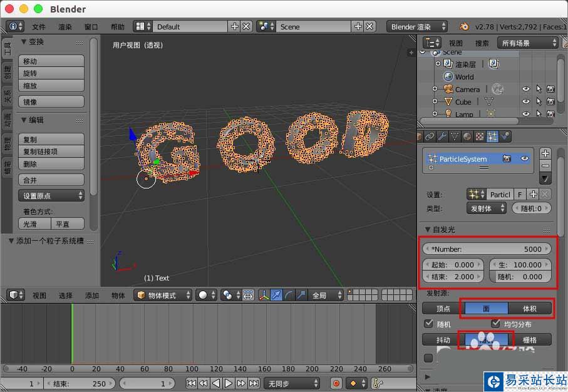568x392 pixels.
Task: Toggle Camera visibility eye in outliner
Action: click(x=526, y=90)
